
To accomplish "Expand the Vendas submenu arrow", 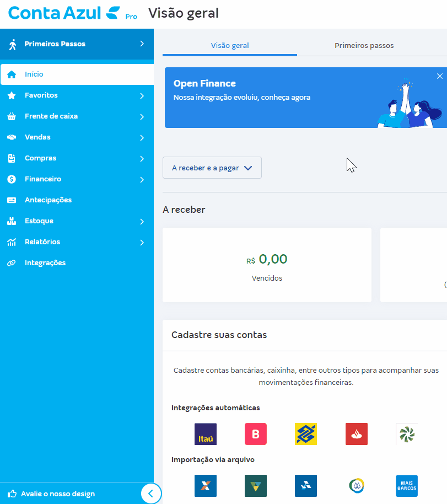I will (x=142, y=137).
